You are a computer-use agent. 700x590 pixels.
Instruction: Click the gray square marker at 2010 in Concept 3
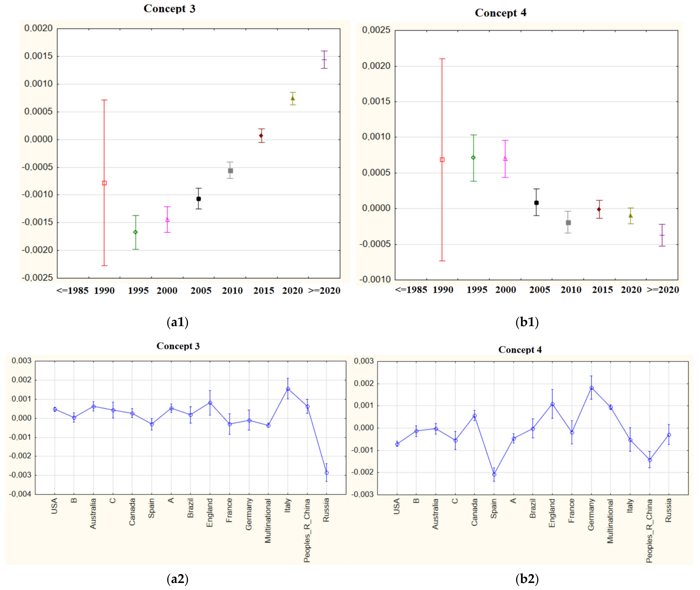coord(230,171)
